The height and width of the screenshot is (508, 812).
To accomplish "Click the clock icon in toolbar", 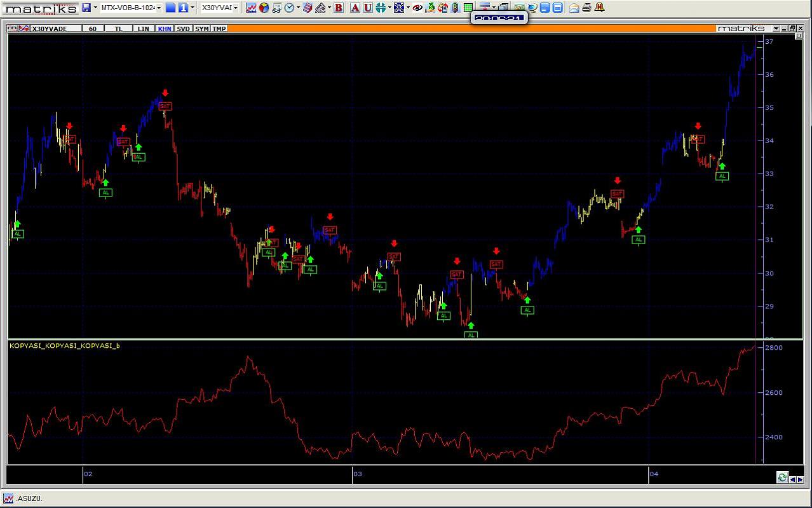I will click(x=289, y=8).
